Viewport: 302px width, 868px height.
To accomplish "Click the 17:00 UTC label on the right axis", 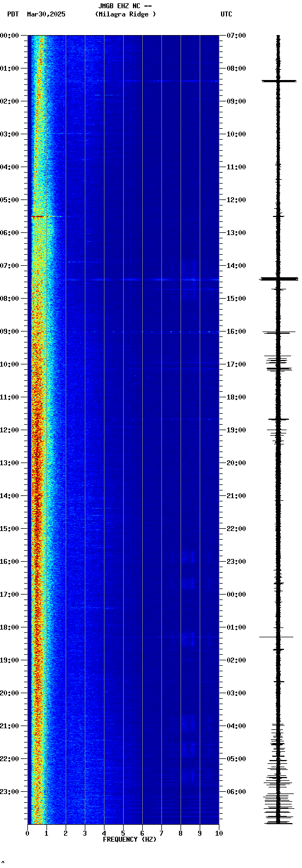I will pyautogui.click(x=236, y=364).
